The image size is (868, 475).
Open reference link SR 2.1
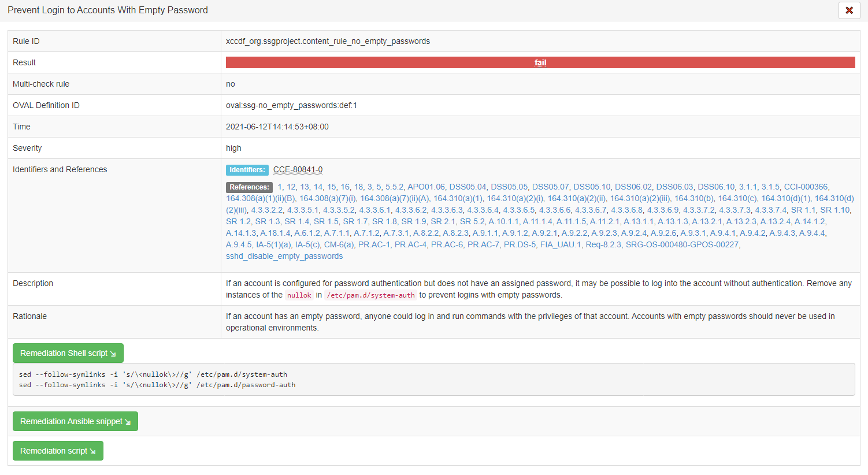[x=443, y=221]
